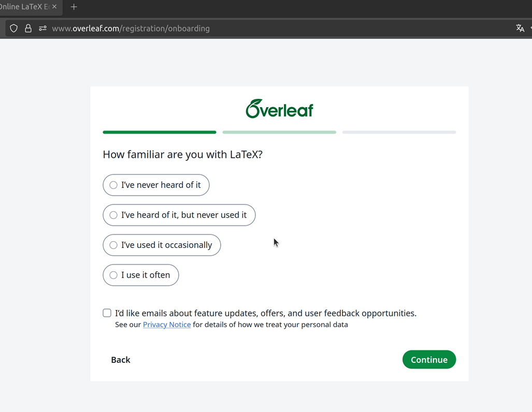Click the first dark green progress segment
Viewport: 532px width, 412px height.
click(x=160, y=133)
